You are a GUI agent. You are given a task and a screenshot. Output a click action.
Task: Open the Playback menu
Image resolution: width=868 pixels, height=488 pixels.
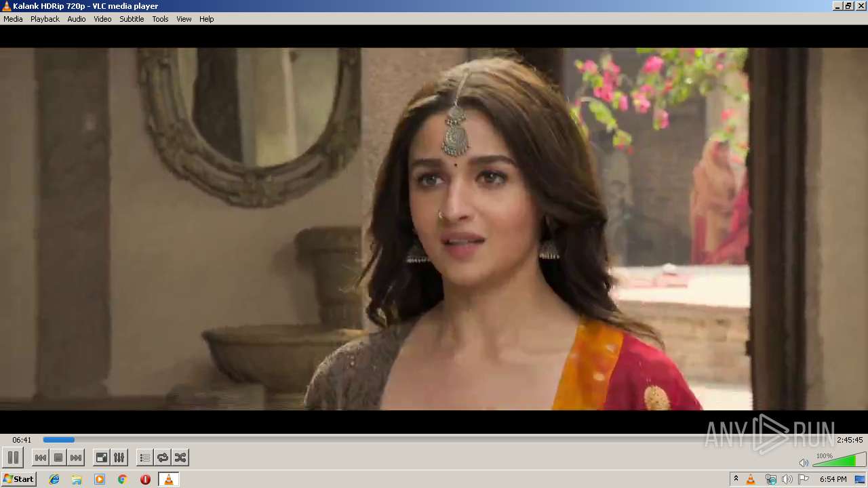point(45,19)
